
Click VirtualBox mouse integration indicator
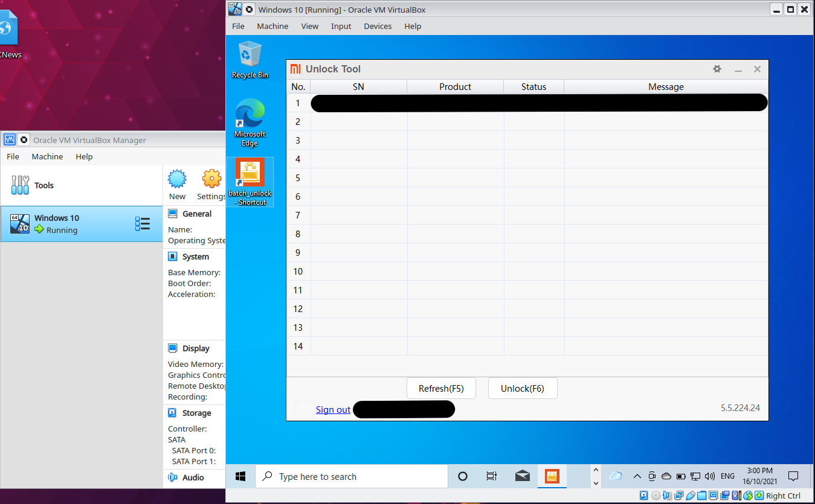coord(748,496)
